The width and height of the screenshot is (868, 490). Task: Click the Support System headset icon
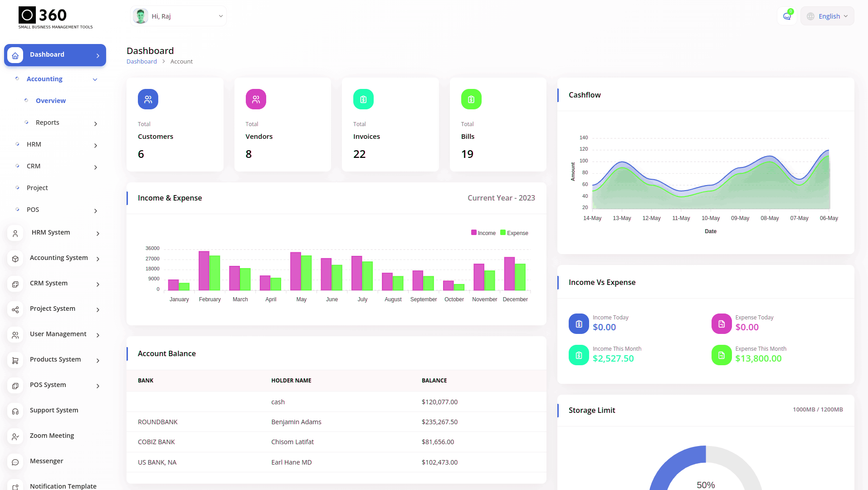tap(15, 411)
